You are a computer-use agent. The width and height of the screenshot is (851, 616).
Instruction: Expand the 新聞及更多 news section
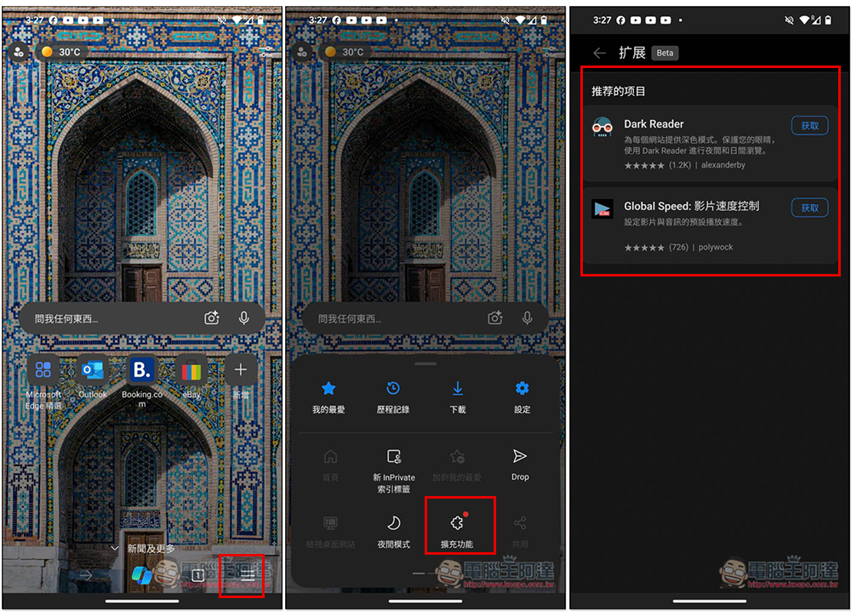tap(142, 548)
